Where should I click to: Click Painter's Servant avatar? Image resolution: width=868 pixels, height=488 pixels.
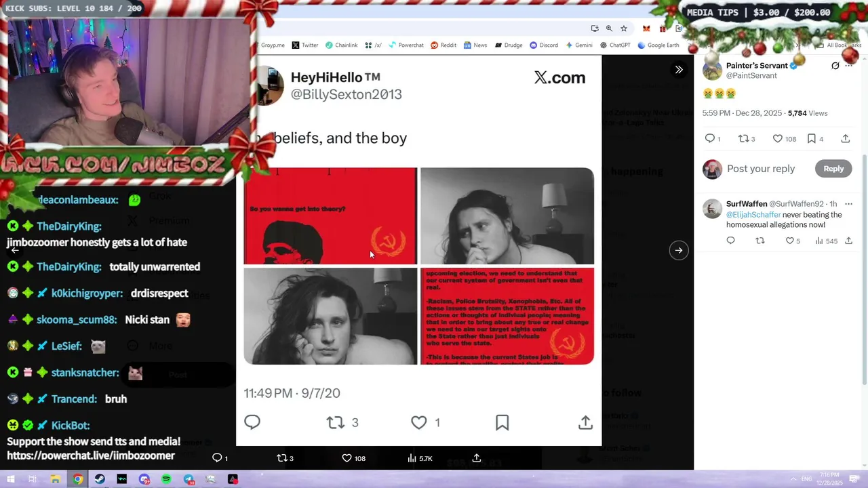(x=712, y=70)
